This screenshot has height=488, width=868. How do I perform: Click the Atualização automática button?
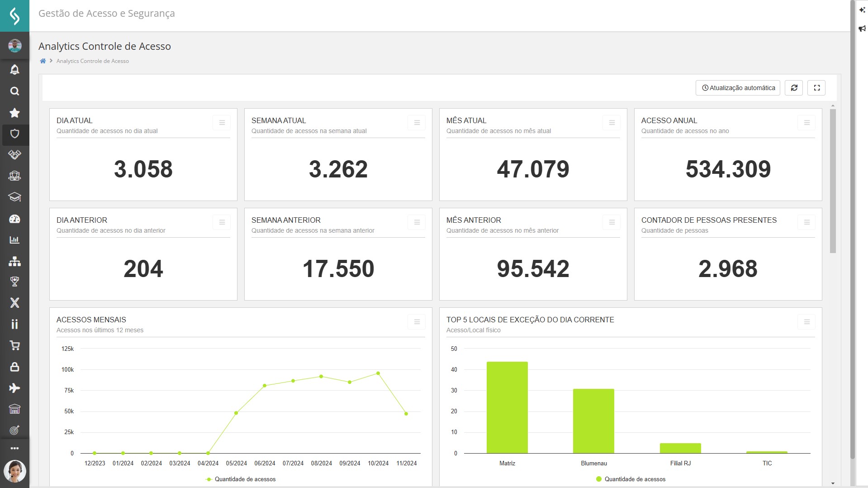point(738,88)
